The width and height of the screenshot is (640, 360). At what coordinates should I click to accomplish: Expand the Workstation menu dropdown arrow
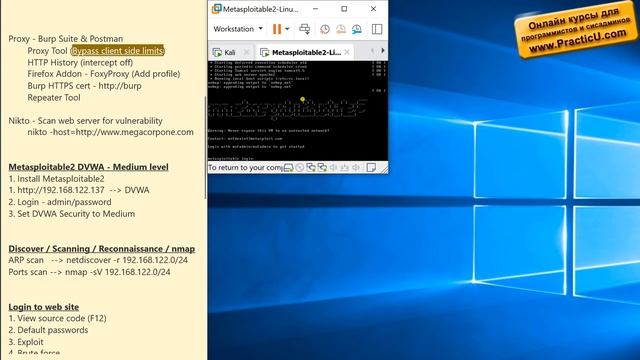261,29
